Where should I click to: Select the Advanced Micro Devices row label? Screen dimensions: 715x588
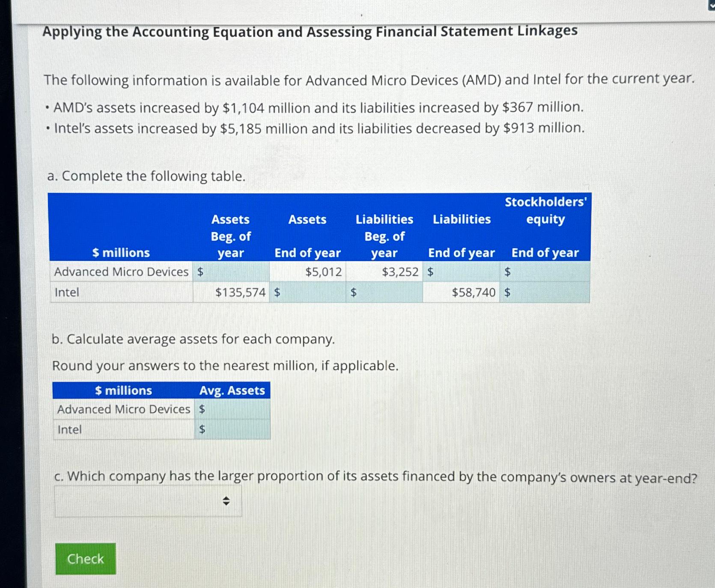[121, 272]
